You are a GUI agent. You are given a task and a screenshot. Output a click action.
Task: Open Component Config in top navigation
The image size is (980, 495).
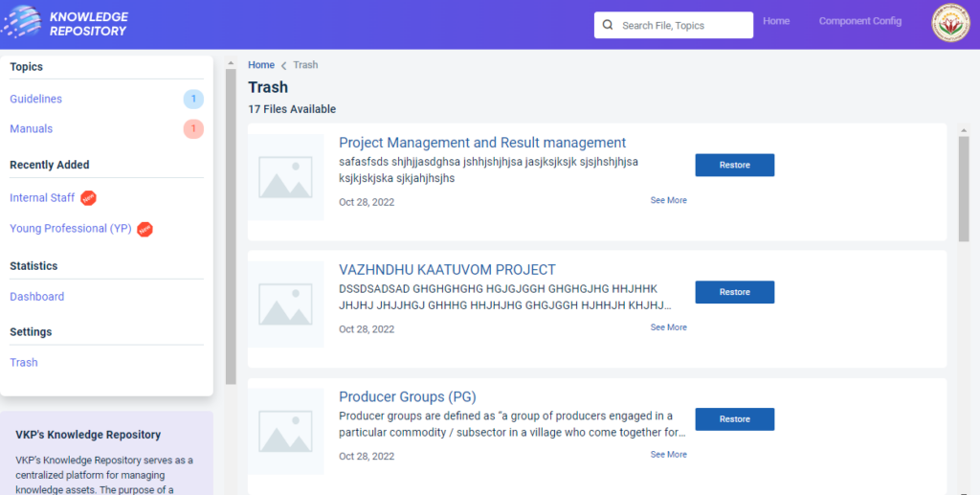point(859,21)
